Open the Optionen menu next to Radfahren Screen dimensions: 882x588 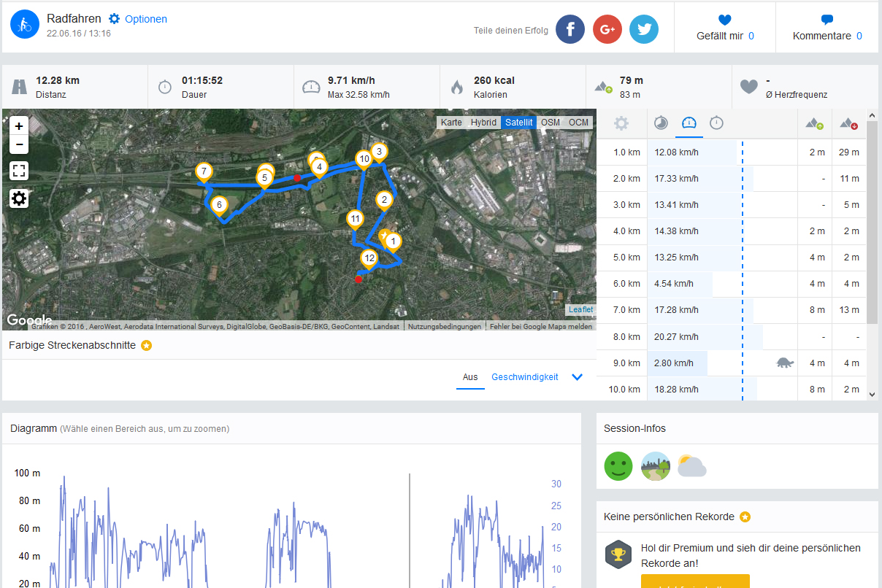click(138, 19)
